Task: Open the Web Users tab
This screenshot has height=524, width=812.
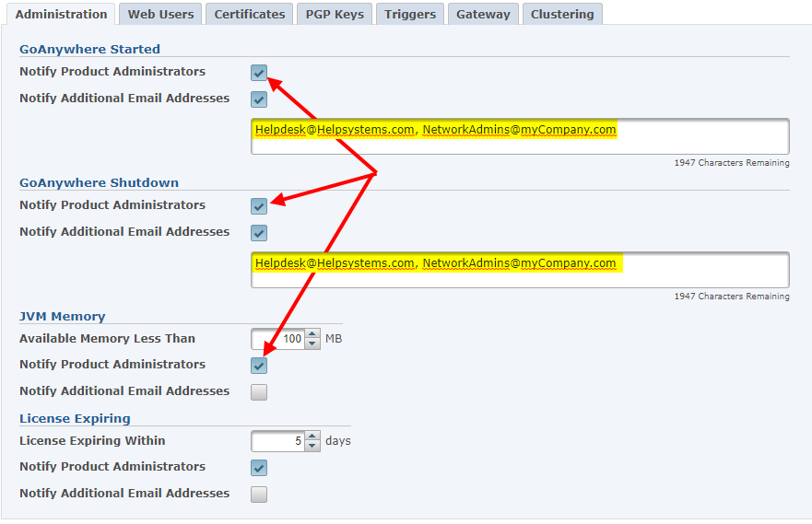Action: (x=160, y=14)
